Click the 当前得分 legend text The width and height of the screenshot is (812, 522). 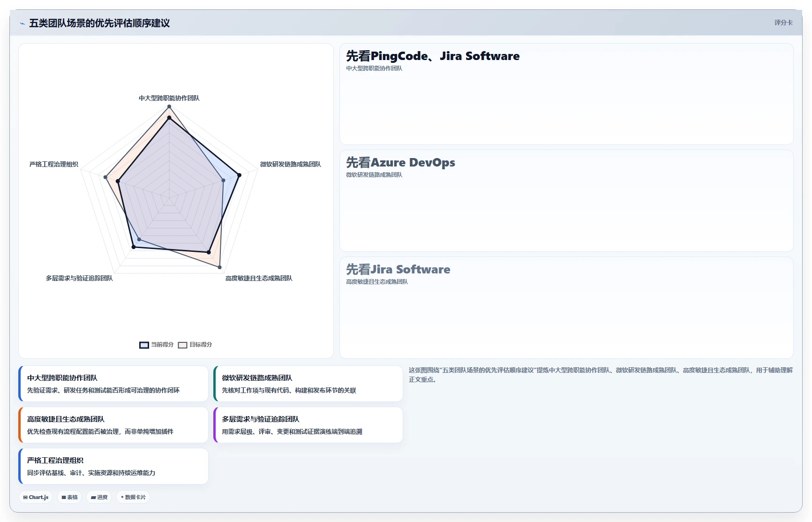click(x=162, y=345)
